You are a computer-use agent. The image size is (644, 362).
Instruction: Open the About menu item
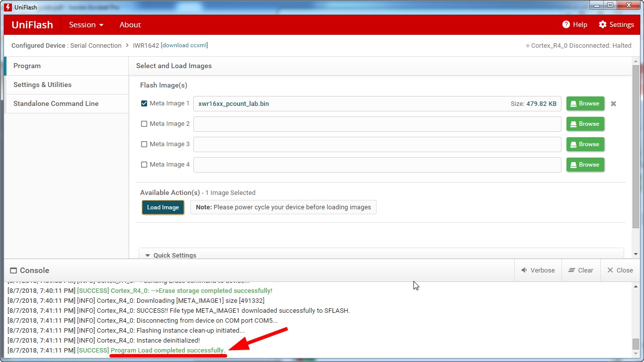click(x=130, y=24)
